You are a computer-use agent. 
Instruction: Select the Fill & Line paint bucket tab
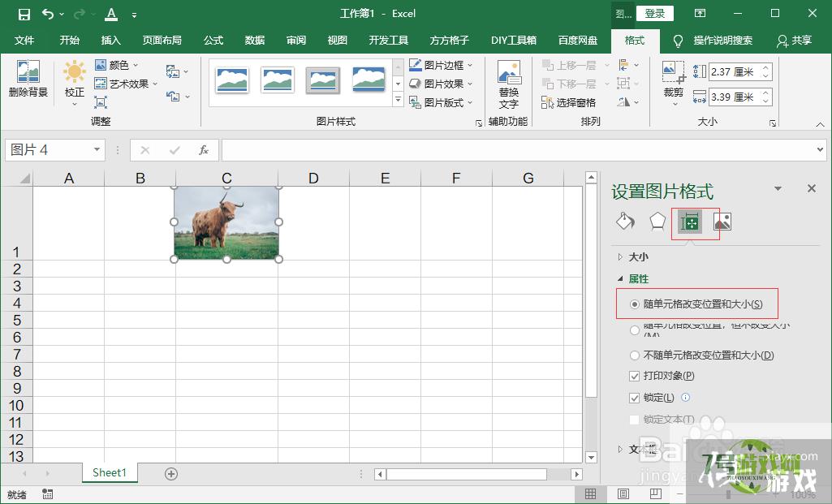click(625, 222)
